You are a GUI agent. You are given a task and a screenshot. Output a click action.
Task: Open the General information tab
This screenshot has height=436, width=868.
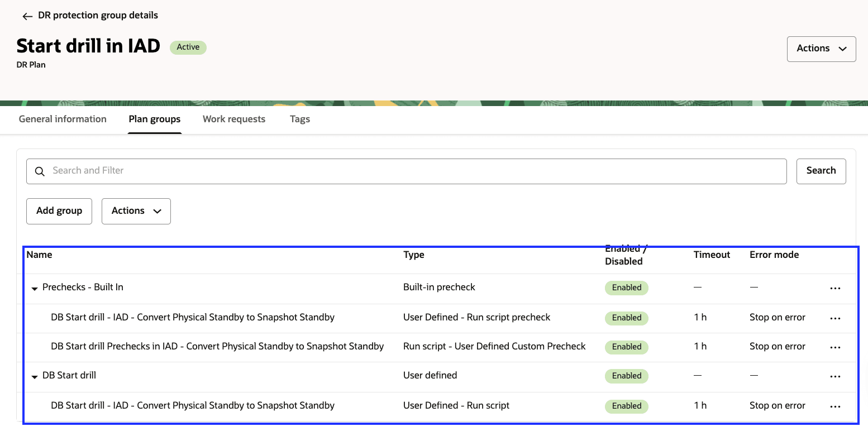point(63,119)
